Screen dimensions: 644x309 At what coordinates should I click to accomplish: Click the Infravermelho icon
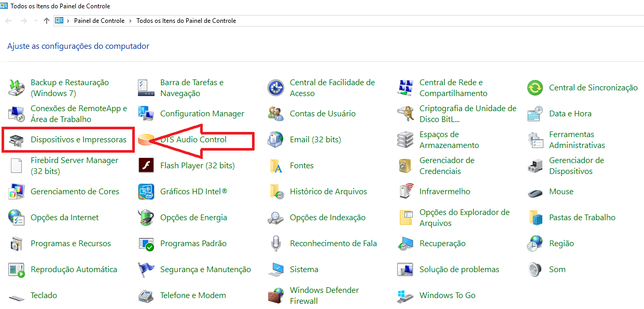405,192
